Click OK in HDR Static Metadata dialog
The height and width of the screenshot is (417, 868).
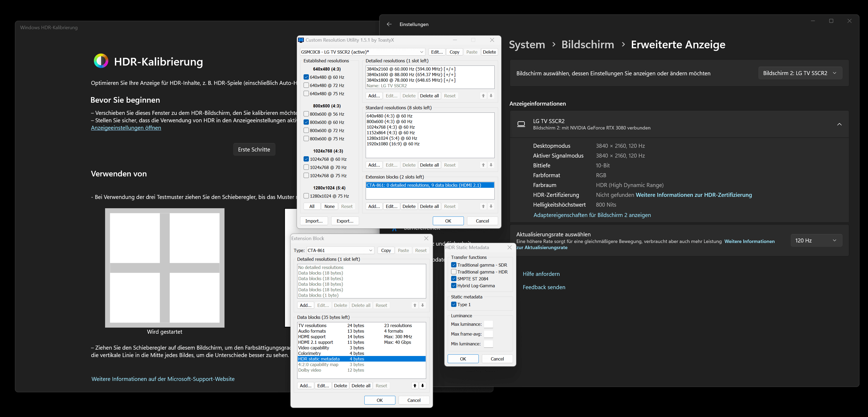tap(463, 359)
